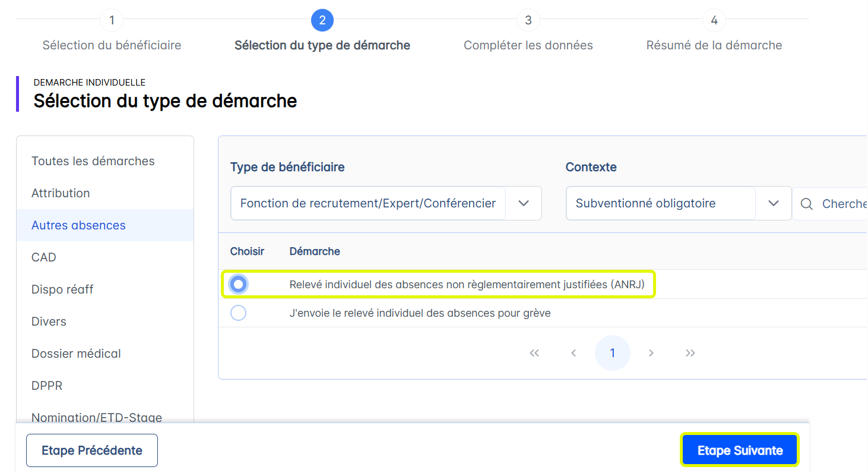Jump to last page of results
Image resolution: width=868 pixels, height=473 pixels.
pyautogui.click(x=690, y=353)
